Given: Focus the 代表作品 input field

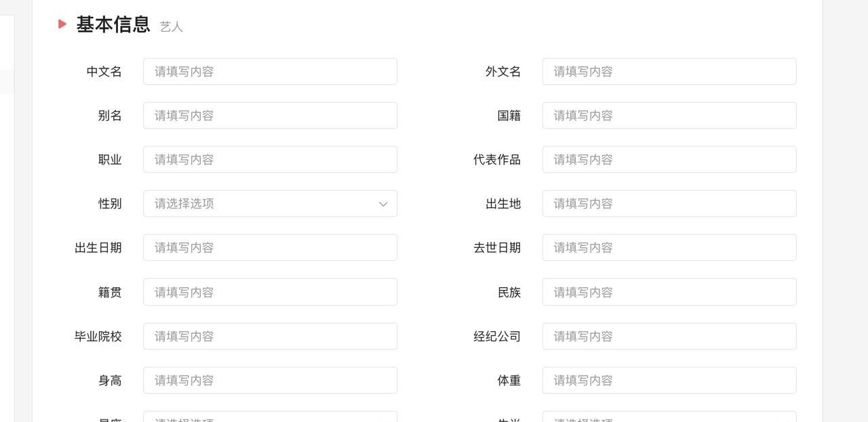Looking at the screenshot, I should [x=669, y=159].
